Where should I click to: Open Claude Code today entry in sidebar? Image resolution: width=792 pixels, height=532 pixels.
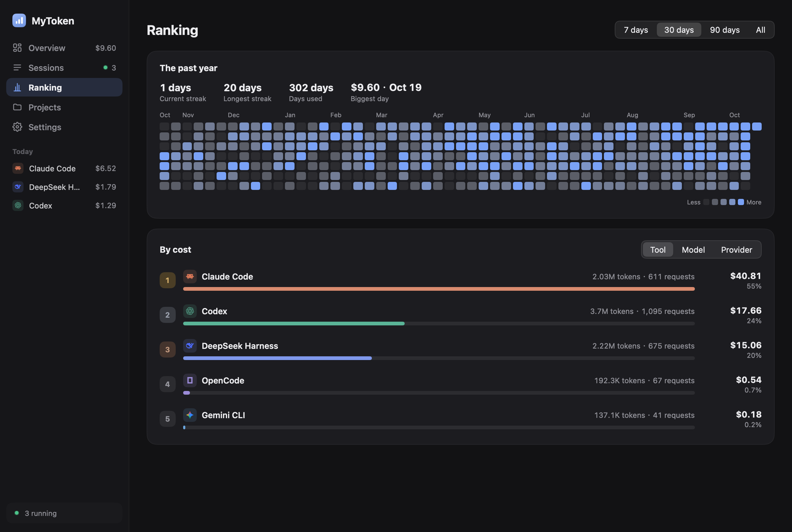(64, 168)
